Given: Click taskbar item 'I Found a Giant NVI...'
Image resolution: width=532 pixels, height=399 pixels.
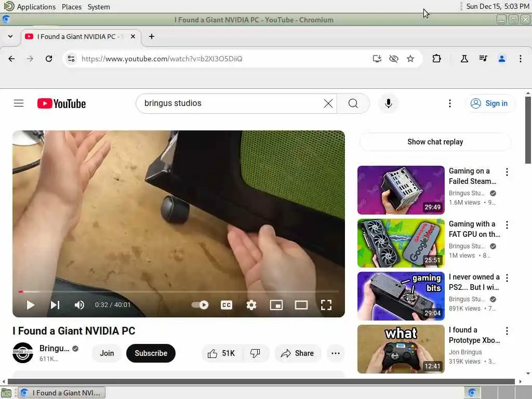Looking at the screenshot, I should pyautogui.click(x=61, y=393).
